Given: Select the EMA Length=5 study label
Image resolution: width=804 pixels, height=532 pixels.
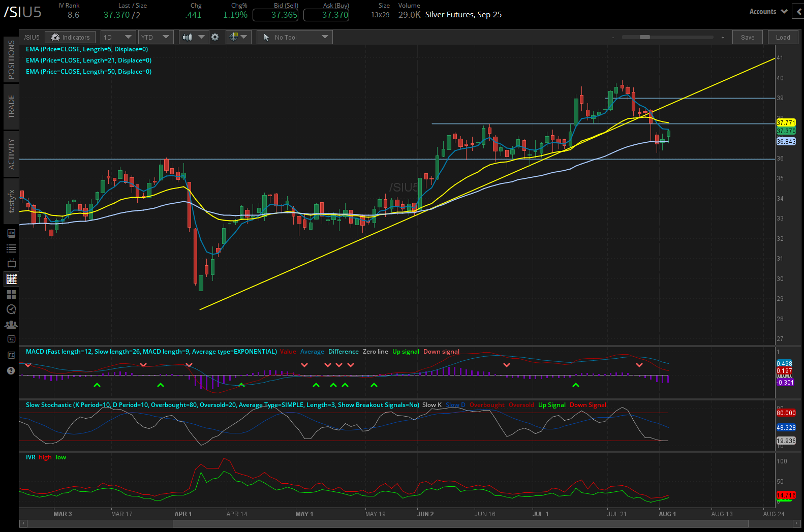Looking at the screenshot, I should point(87,49).
